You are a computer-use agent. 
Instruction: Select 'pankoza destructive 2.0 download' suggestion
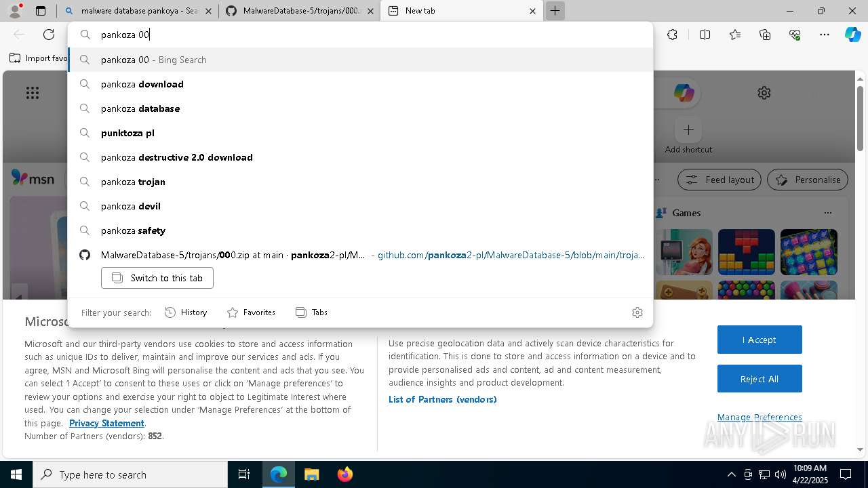(x=361, y=157)
